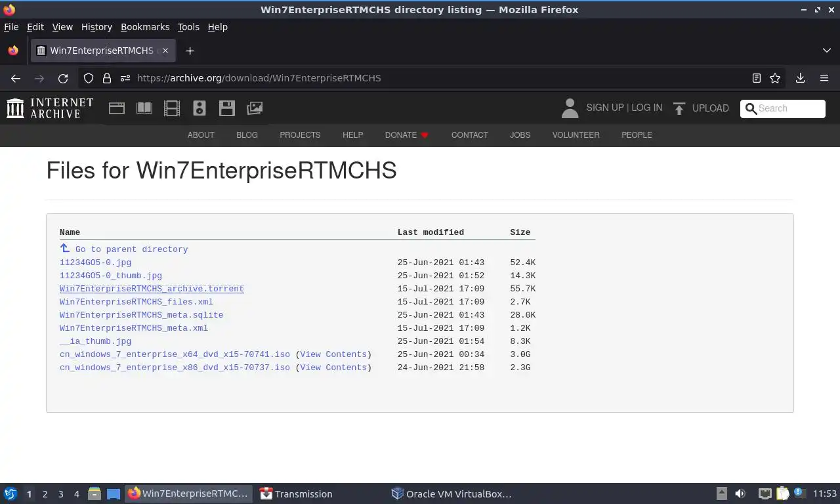Viewport: 840px width, 504px height.
Task: Open the File menu
Action: [x=11, y=27]
